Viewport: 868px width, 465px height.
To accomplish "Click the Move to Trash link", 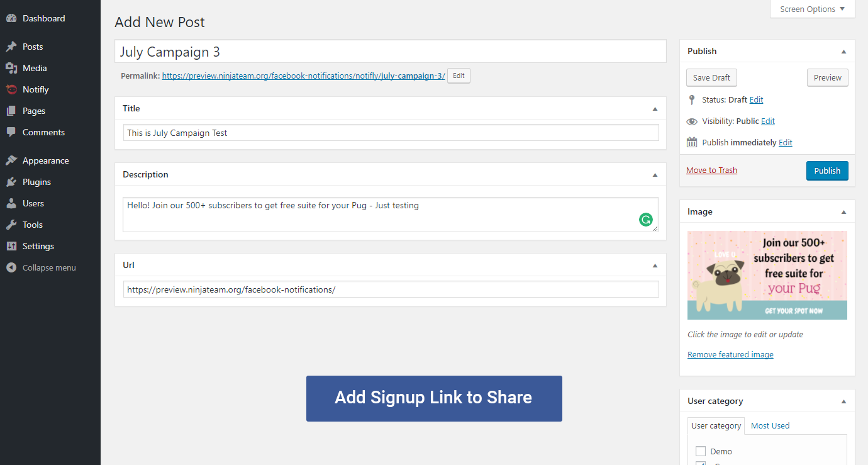I will click(711, 171).
